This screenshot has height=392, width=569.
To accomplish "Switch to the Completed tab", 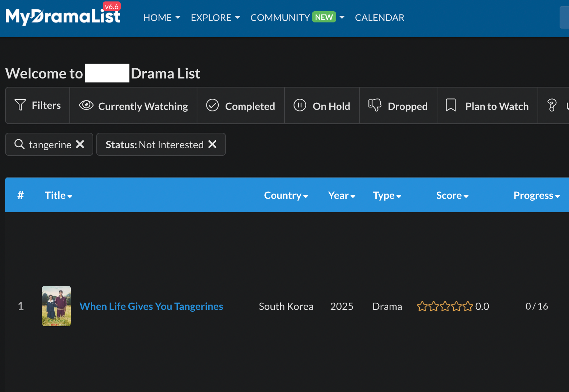I will pos(241,106).
